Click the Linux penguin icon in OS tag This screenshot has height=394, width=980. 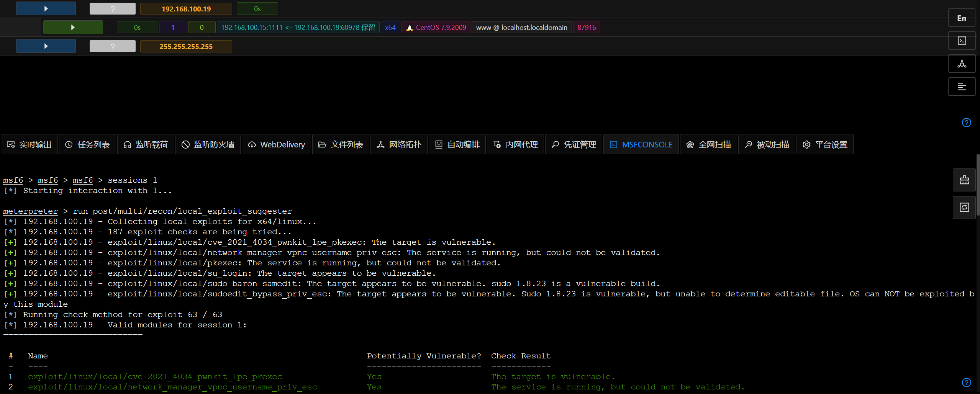(x=409, y=27)
